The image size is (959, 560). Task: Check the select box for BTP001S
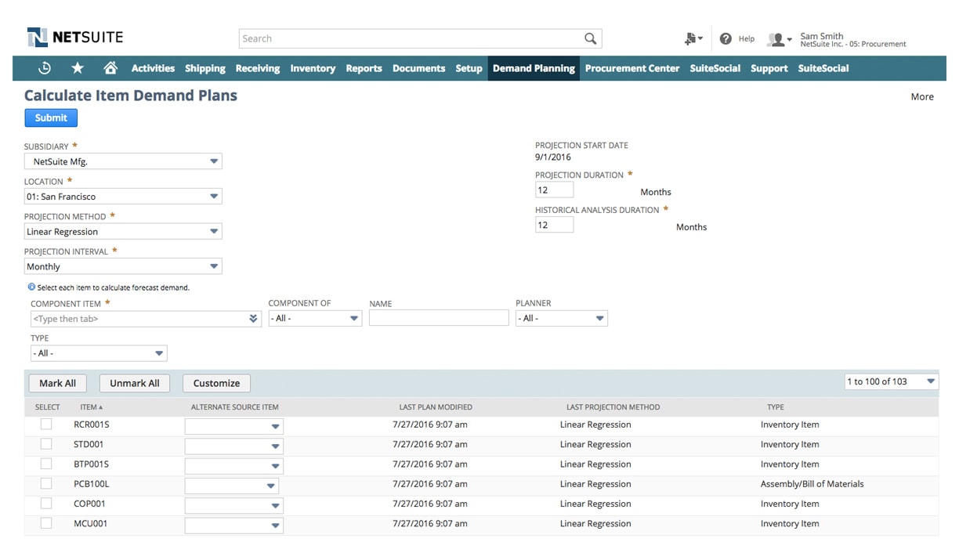pyautogui.click(x=46, y=464)
